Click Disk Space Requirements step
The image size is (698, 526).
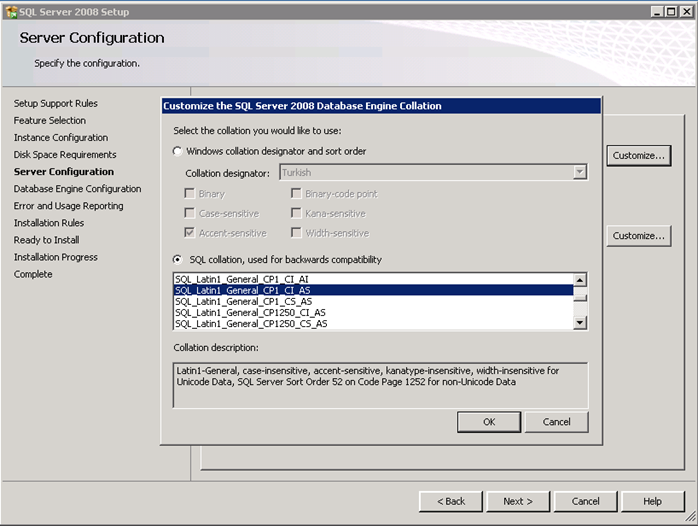click(x=65, y=154)
